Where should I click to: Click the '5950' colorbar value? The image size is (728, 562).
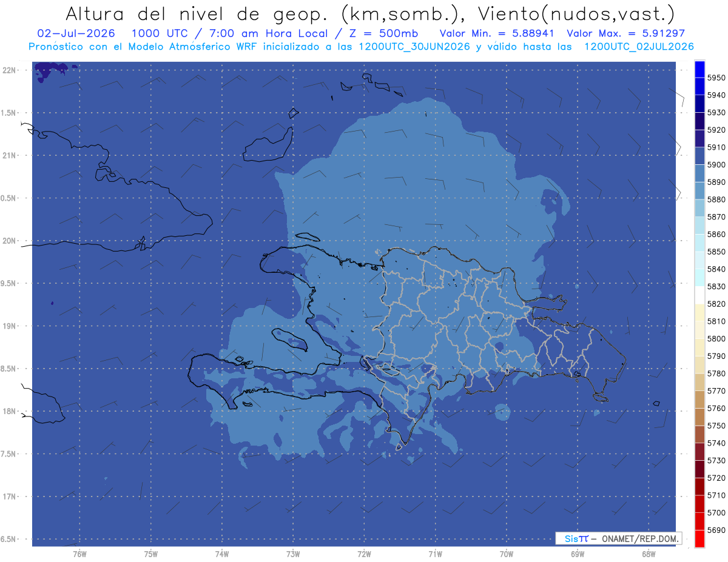(716, 78)
